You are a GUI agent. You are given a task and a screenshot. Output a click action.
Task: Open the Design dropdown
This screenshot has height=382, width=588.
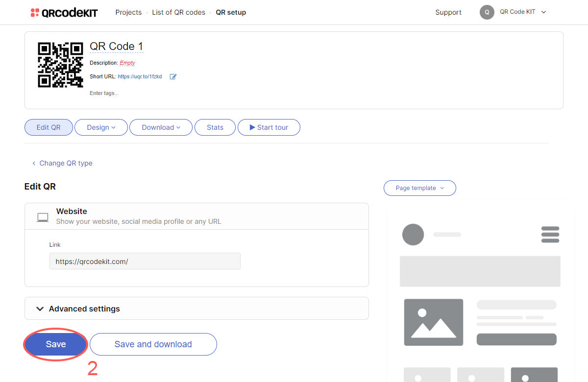coord(101,127)
